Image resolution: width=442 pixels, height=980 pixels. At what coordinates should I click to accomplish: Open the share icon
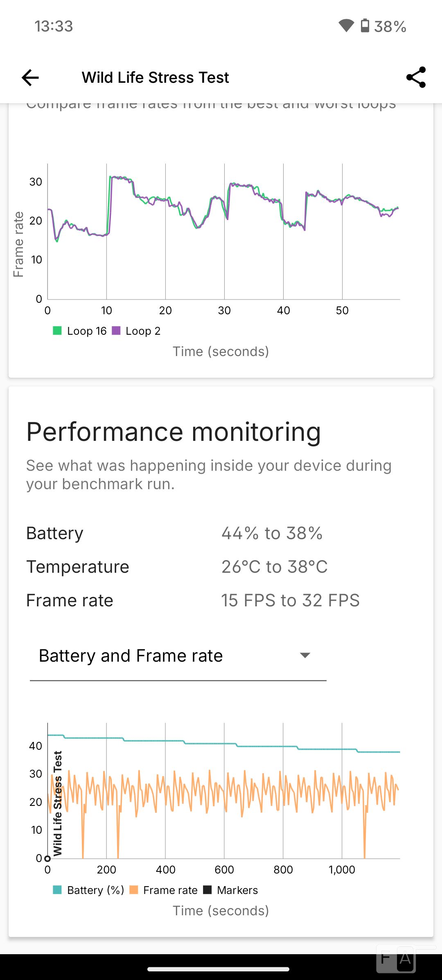click(416, 77)
